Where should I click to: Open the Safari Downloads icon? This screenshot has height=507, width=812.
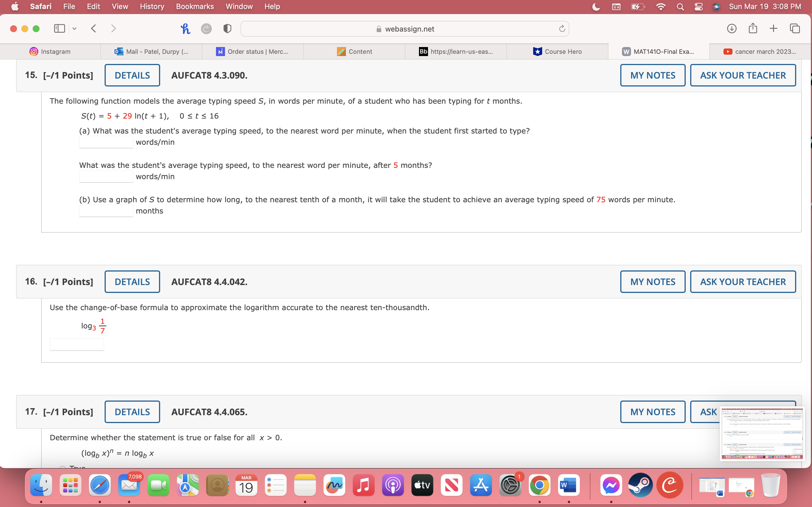click(731, 28)
